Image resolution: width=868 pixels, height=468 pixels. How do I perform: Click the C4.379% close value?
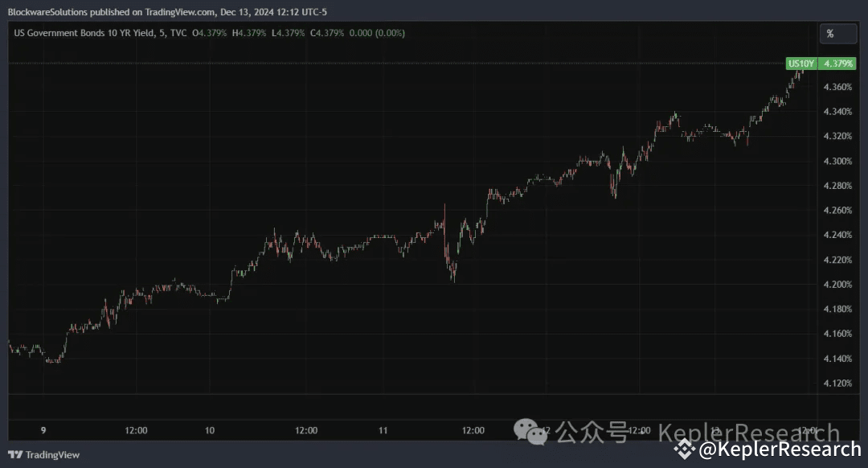click(327, 33)
